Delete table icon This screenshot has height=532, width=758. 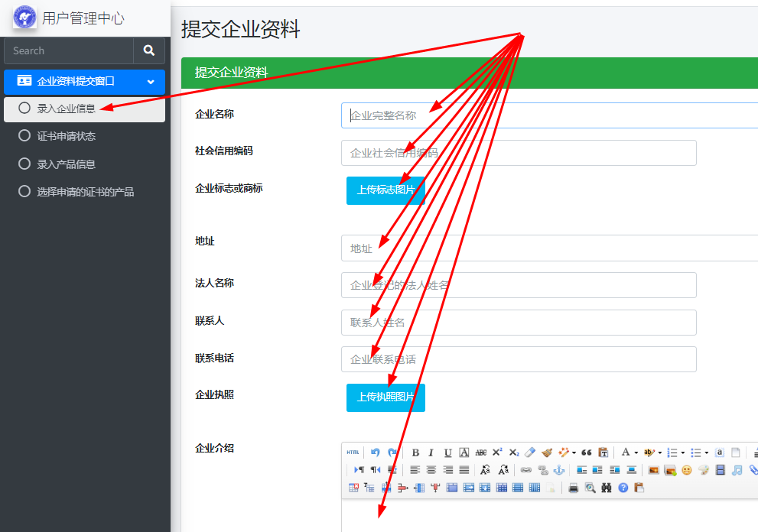click(x=353, y=488)
